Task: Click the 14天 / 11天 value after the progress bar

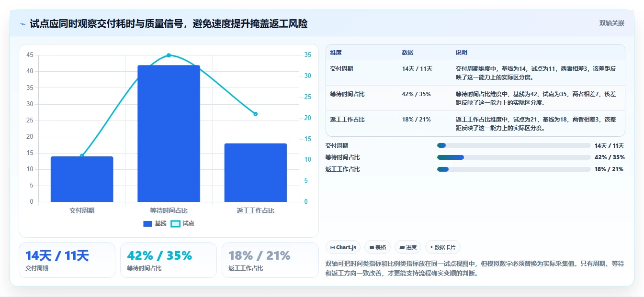Action: tap(610, 146)
